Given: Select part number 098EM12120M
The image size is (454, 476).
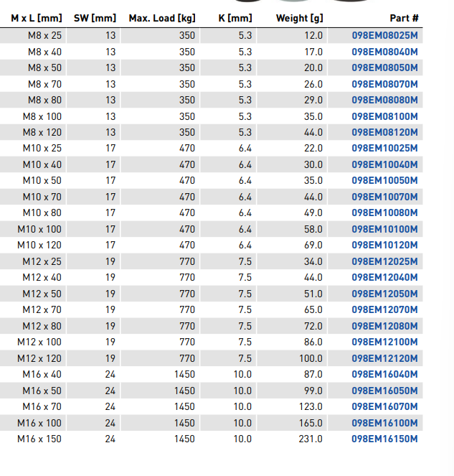Looking at the screenshot, I should tap(384, 358).
